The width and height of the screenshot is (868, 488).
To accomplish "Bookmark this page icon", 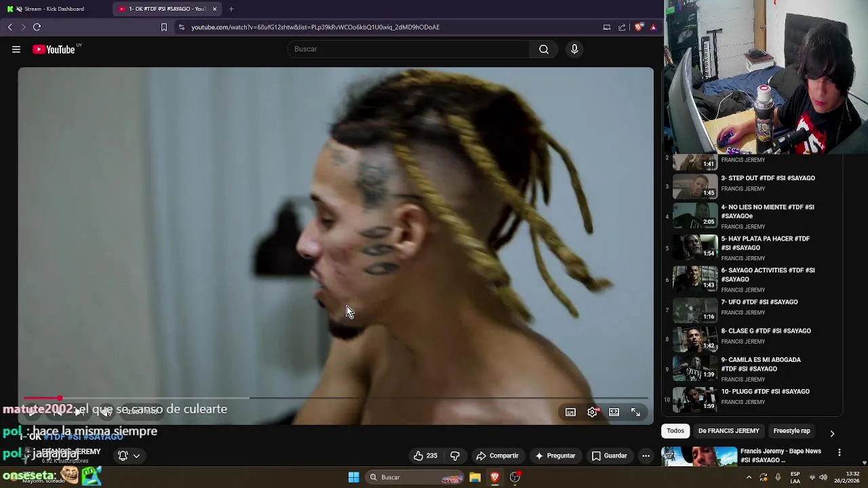I will (163, 27).
